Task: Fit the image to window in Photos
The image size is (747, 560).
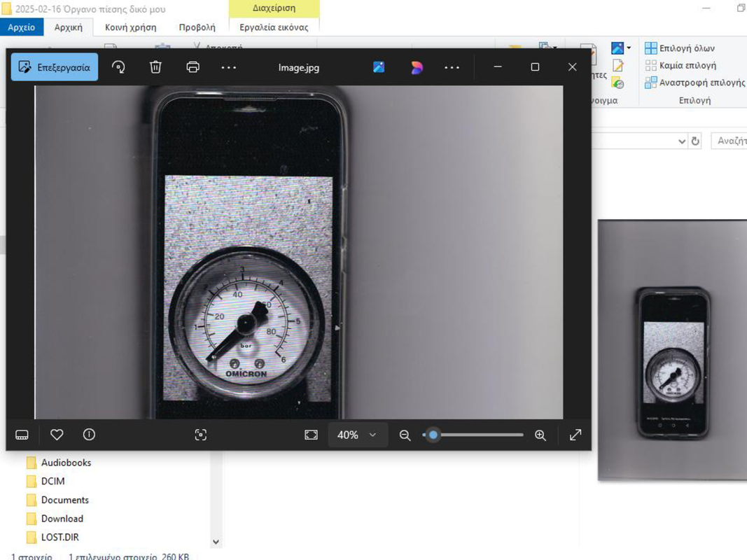Action: pyautogui.click(x=311, y=435)
